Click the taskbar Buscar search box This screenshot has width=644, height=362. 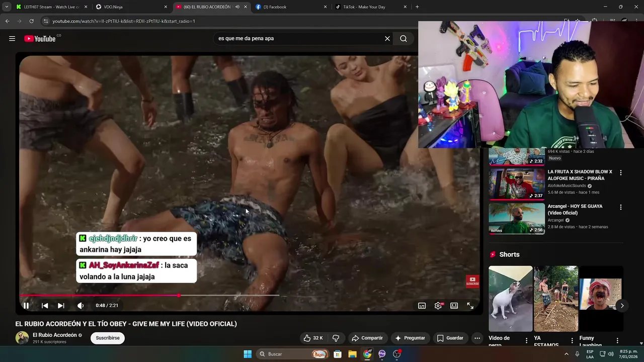(x=292, y=354)
